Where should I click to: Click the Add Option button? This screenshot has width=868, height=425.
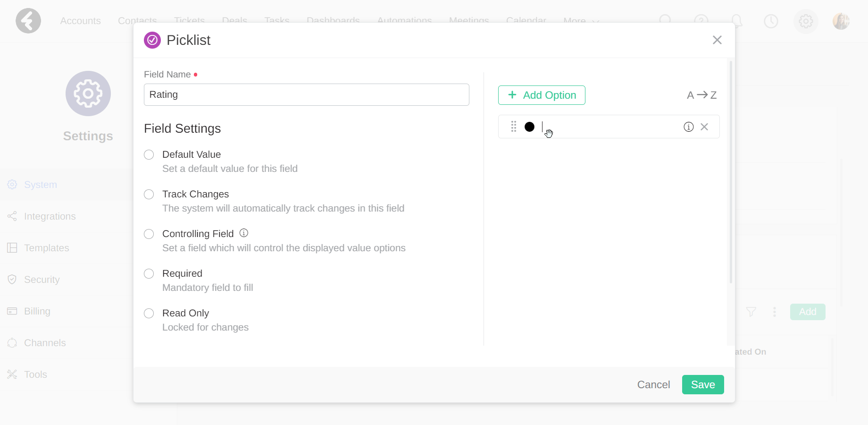[542, 95]
